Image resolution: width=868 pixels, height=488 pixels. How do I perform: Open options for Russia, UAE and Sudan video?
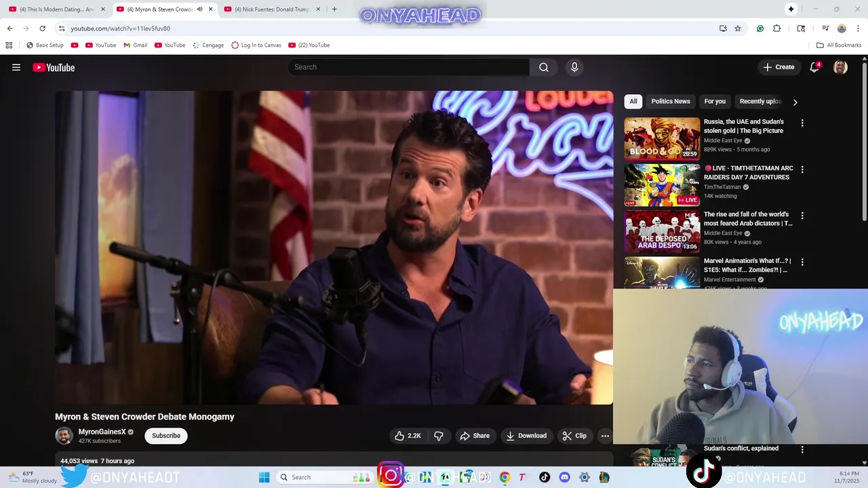click(802, 123)
